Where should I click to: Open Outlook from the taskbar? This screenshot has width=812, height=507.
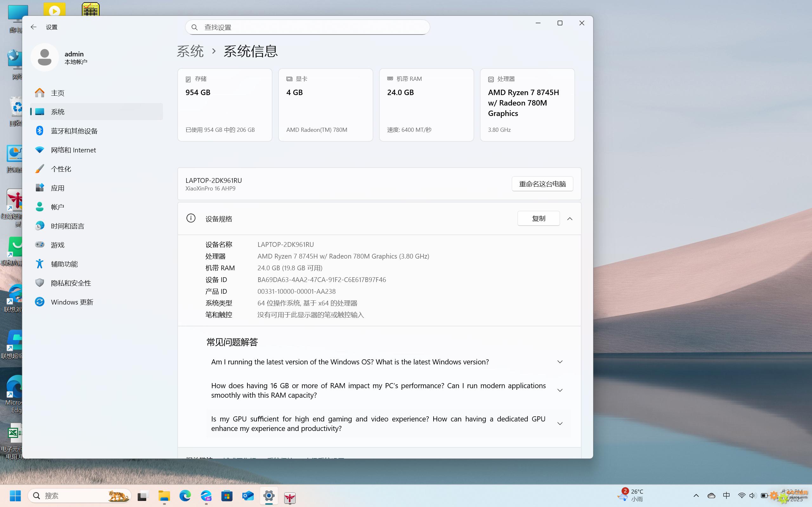coord(248,496)
